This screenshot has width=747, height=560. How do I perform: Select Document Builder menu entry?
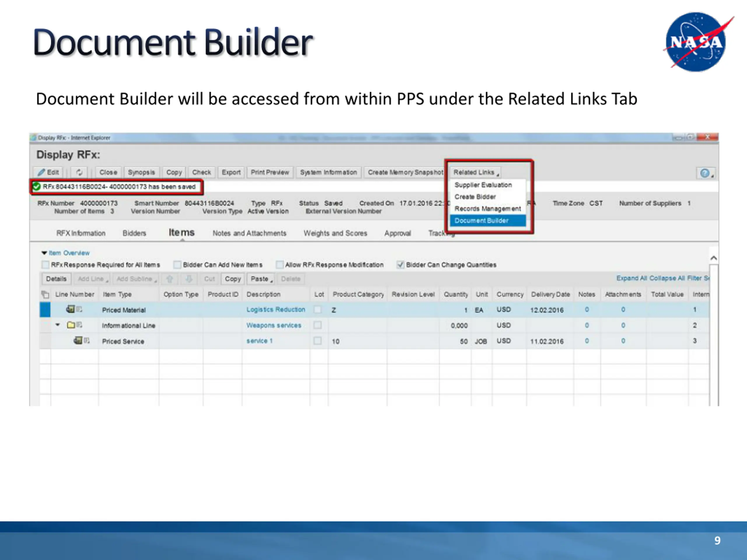pos(488,221)
